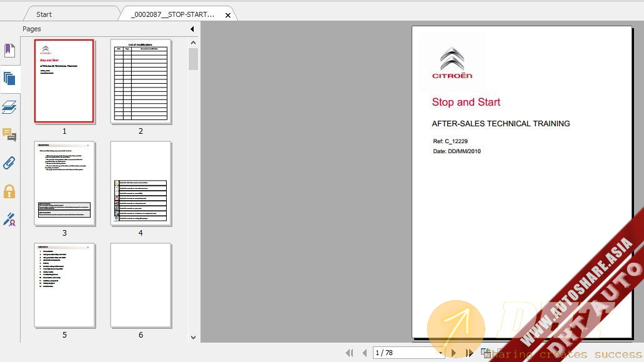644x362 pixels.
Task: Jump to the last page
Action: pyautogui.click(x=469, y=353)
